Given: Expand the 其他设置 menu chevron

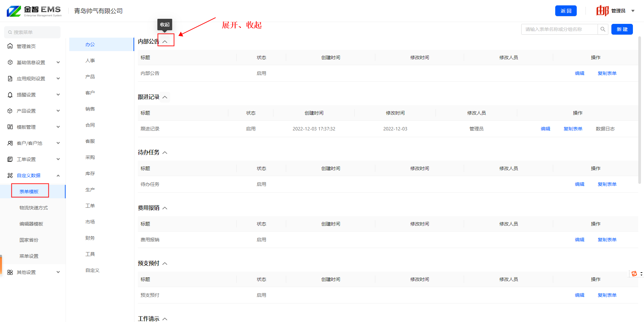Looking at the screenshot, I should coord(58,272).
